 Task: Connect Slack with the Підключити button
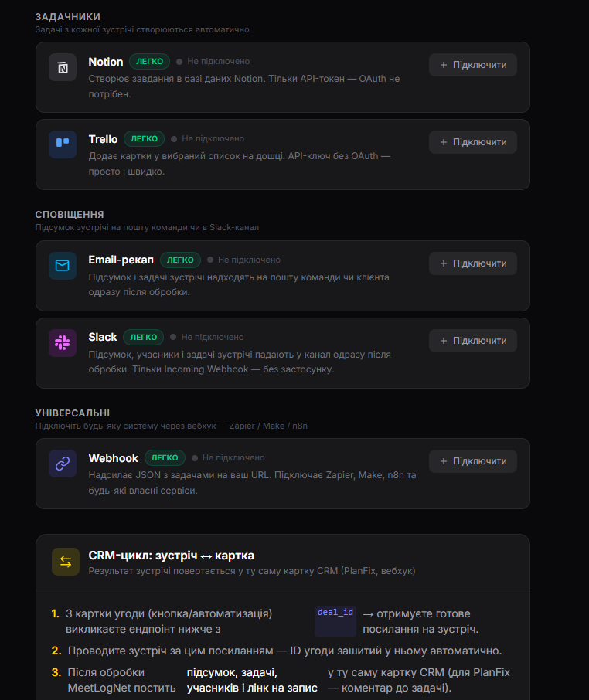click(473, 341)
